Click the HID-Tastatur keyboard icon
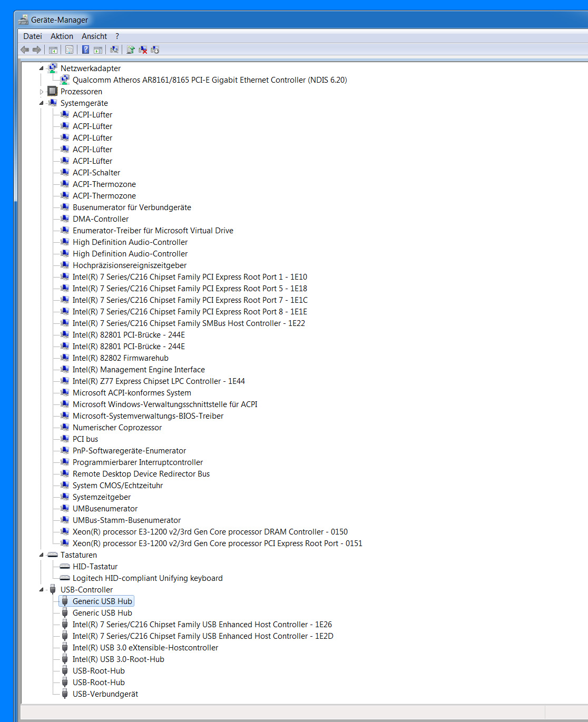Viewport: 588px width, 722px height. 64,566
